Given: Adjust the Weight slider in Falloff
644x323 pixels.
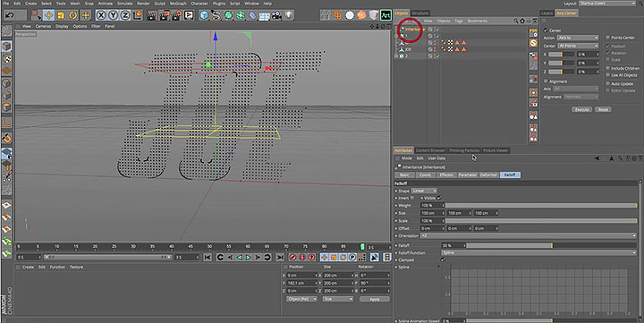Looking at the screenshot, I should coord(541,206).
